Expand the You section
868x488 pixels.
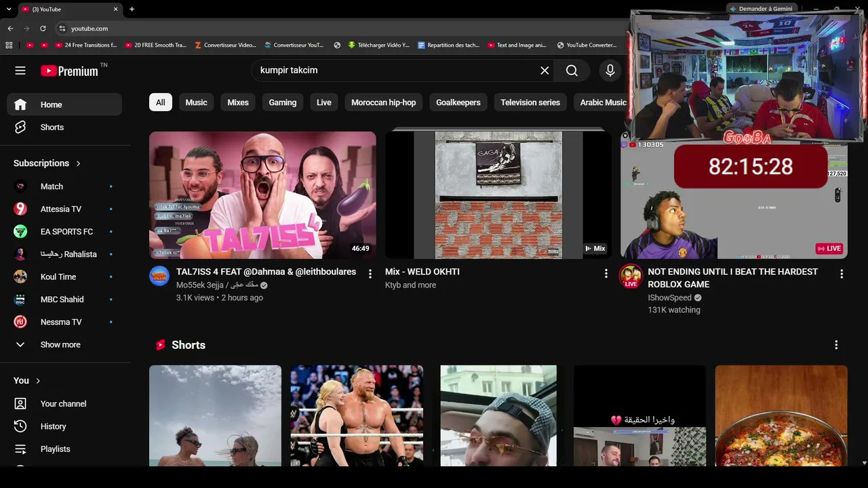pyautogui.click(x=27, y=381)
